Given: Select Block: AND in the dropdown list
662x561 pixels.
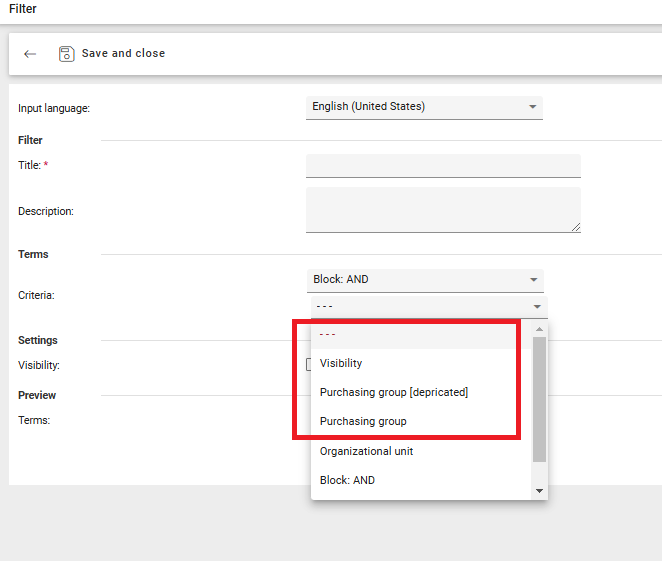Looking at the screenshot, I should pyautogui.click(x=347, y=480).
